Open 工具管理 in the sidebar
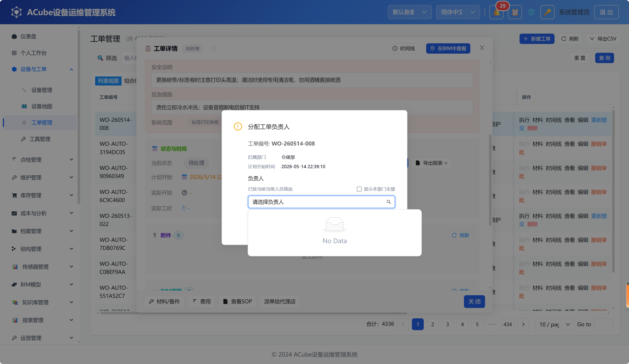 click(x=40, y=139)
